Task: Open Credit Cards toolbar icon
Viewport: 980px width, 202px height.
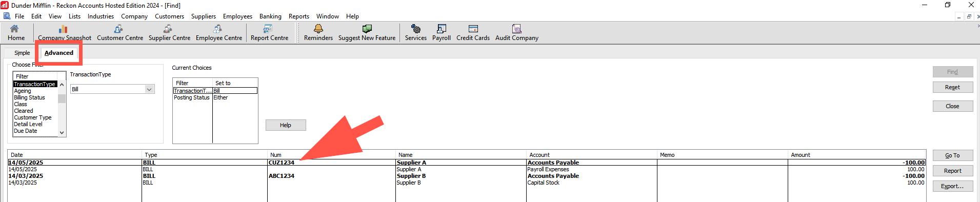Action: (473, 33)
